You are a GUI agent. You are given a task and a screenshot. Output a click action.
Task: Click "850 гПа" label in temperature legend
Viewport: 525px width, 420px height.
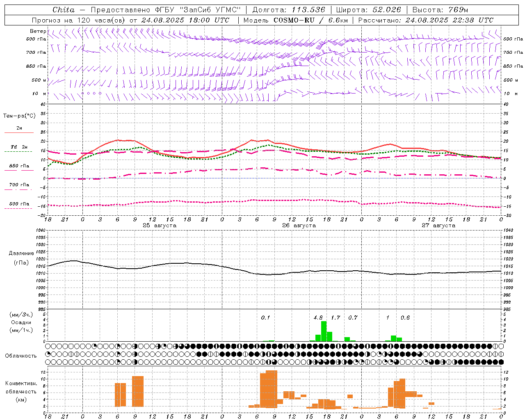click(19, 166)
